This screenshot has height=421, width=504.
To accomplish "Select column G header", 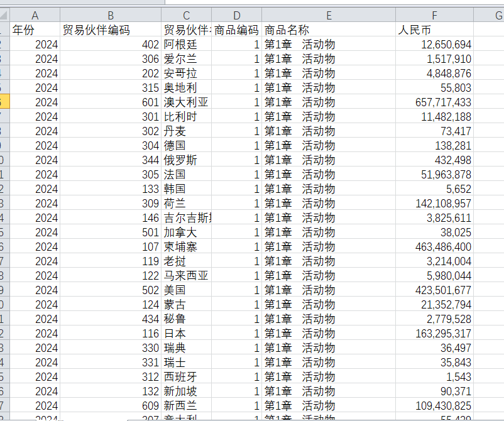I will point(489,15).
